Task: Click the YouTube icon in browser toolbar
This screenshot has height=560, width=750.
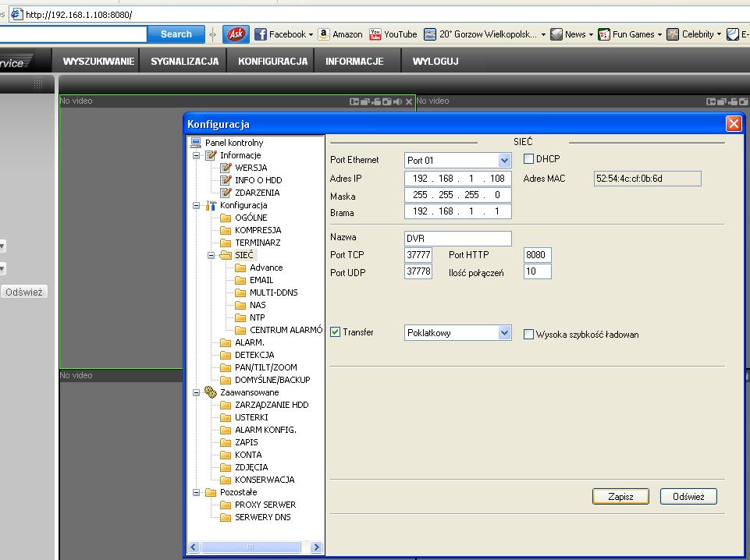Action: 375,34
